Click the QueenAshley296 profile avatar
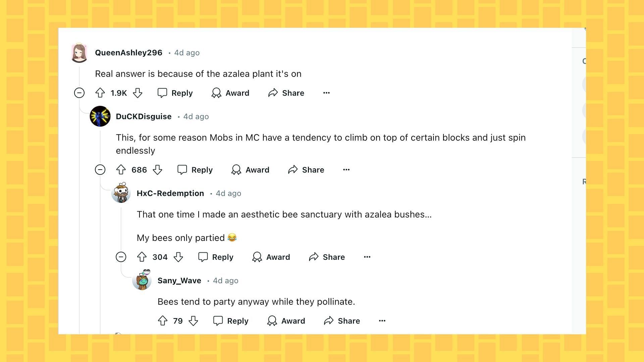The height and width of the screenshot is (362, 644). click(x=79, y=53)
